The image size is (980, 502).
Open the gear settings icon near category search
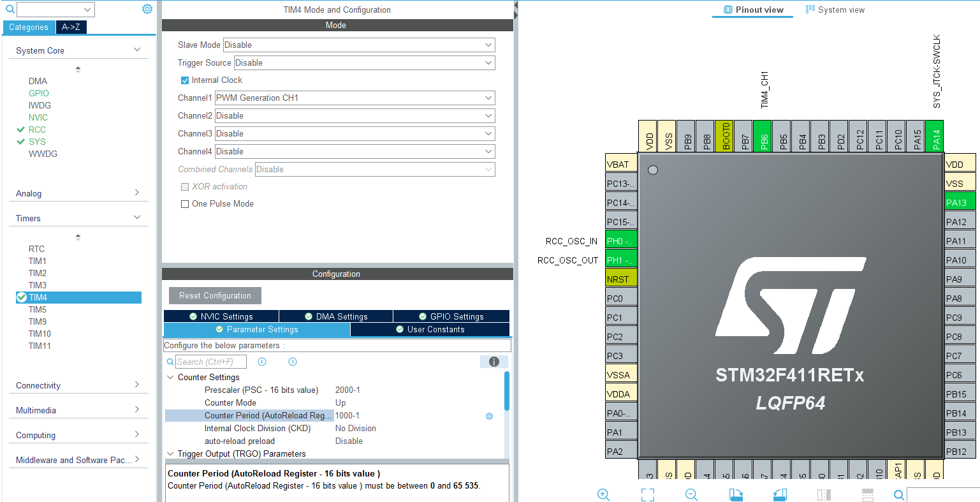point(147,9)
